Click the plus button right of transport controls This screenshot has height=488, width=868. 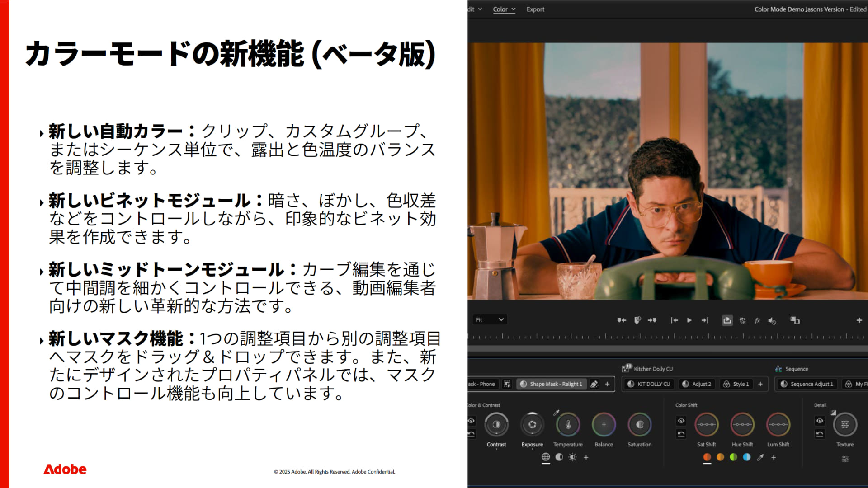859,320
